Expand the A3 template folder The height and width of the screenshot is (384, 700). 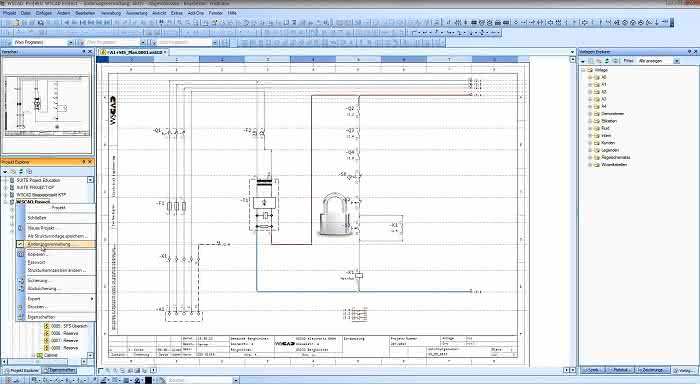point(590,99)
